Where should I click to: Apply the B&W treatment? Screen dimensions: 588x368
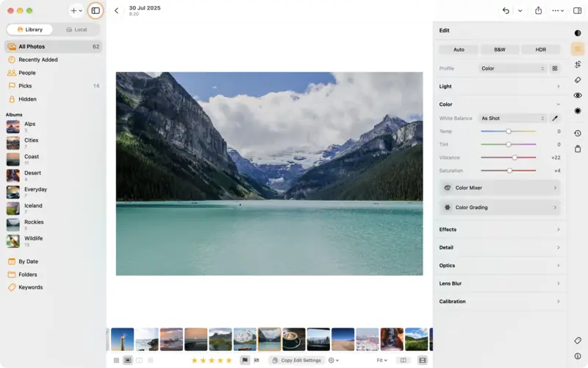(500, 49)
